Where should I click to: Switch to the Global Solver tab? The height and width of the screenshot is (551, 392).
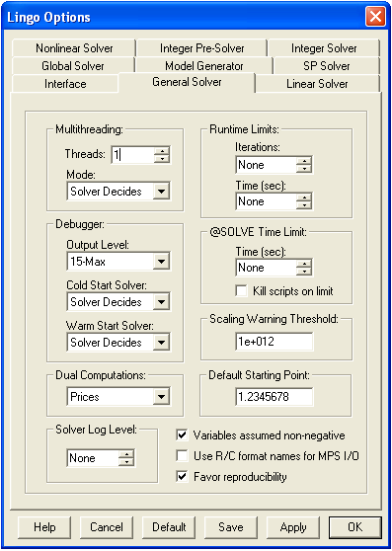(73, 66)
